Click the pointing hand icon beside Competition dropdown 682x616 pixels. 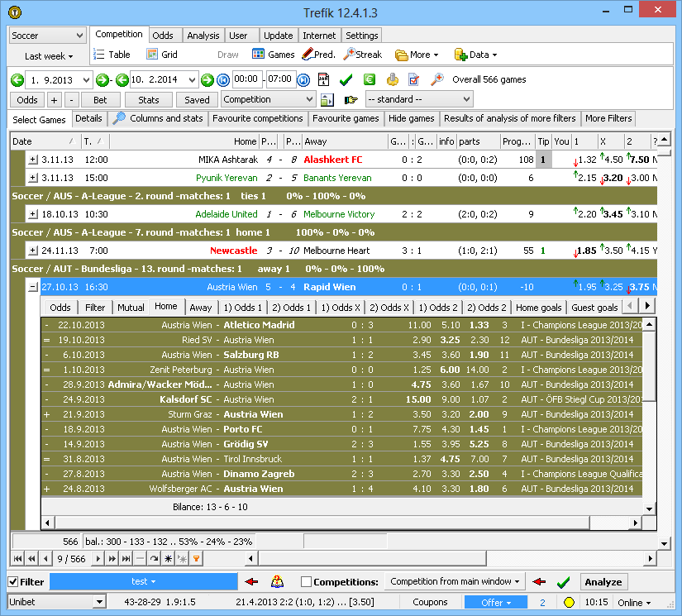[x=351, y=100]
